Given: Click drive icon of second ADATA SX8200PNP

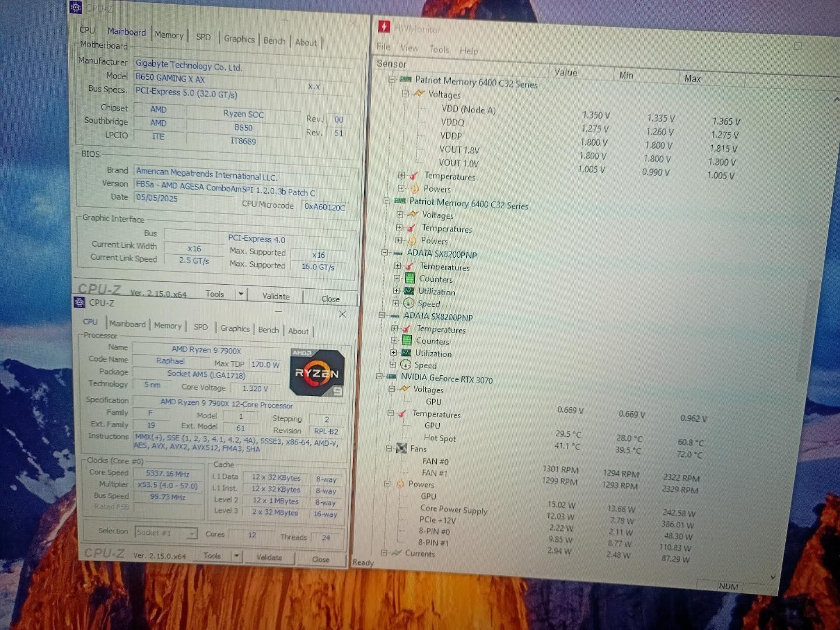Looking at the screenshot, I should point(395,316).
